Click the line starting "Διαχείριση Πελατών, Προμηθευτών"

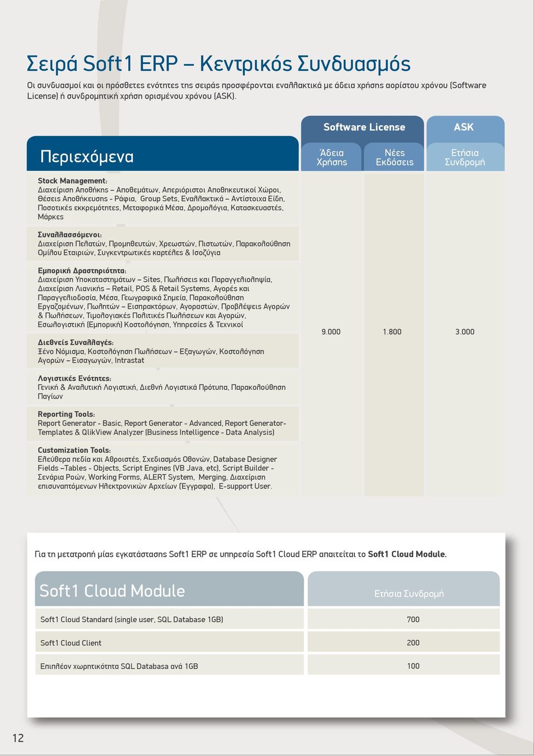(164, 244)
